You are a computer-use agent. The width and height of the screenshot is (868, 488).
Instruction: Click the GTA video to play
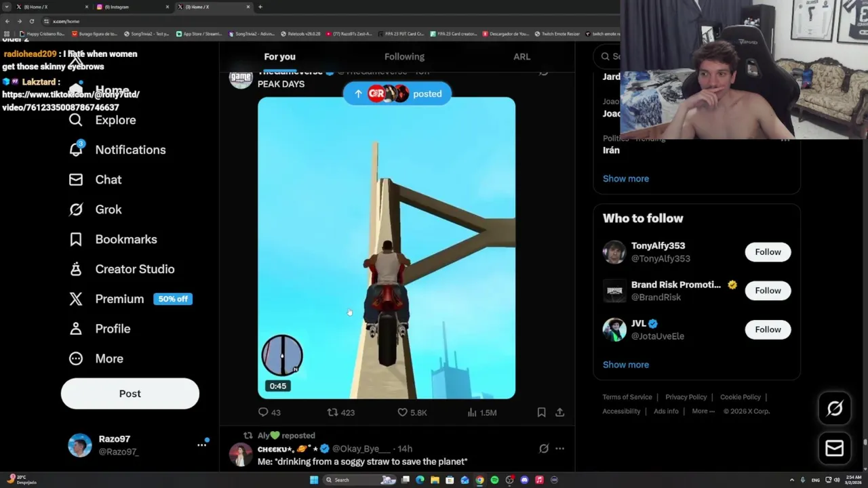pyautogui.click(x=387, y=248)
